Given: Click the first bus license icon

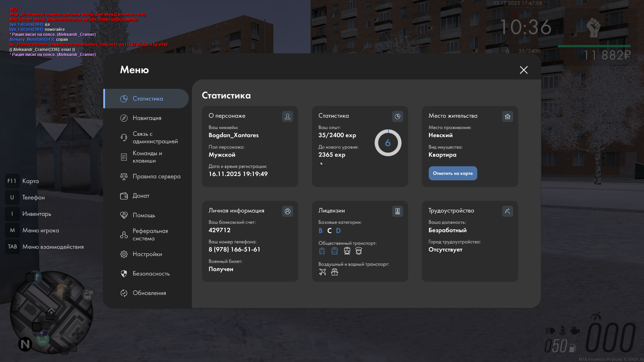Looking at the screenshot, I should (x=322, y=251).
